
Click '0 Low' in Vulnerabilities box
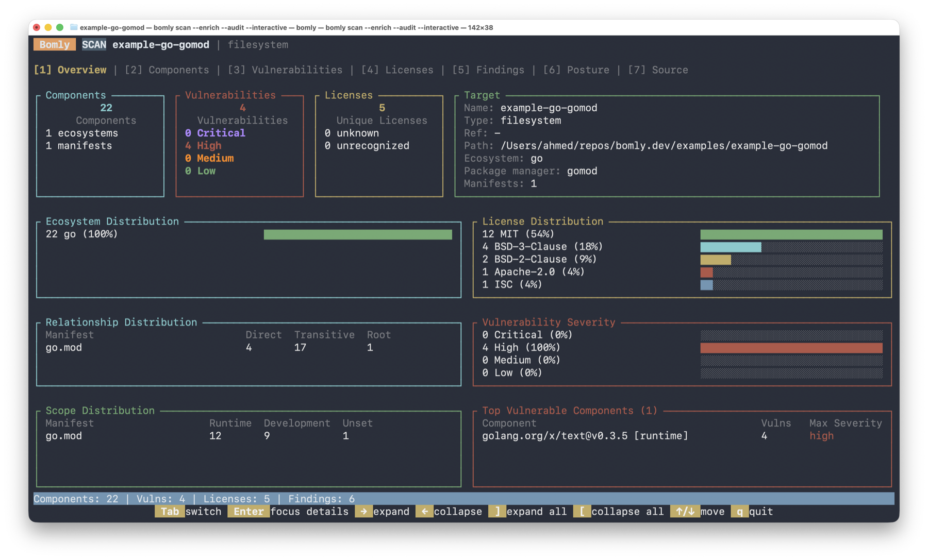pos(200,171)
